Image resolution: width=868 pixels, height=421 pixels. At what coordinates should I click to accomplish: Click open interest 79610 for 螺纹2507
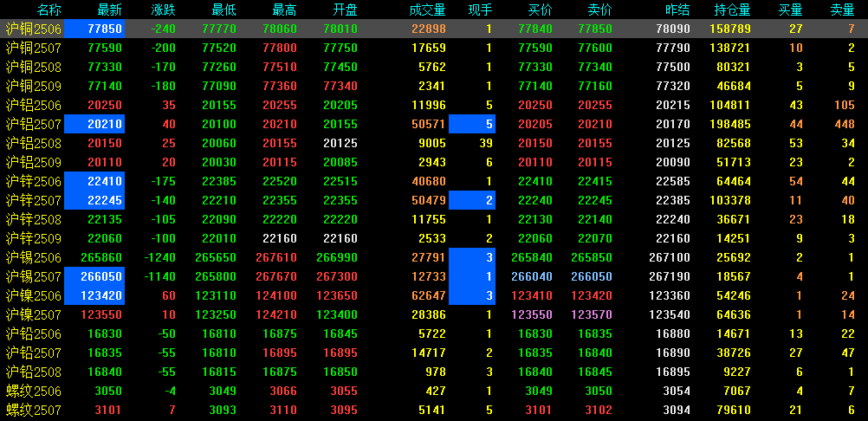(734, 411)
